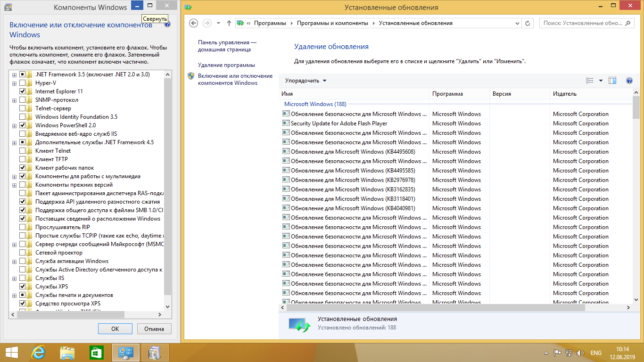This screenshot has height=362, width=644.
Task: Sort by Версия column header
Action: tap(520, 94)
